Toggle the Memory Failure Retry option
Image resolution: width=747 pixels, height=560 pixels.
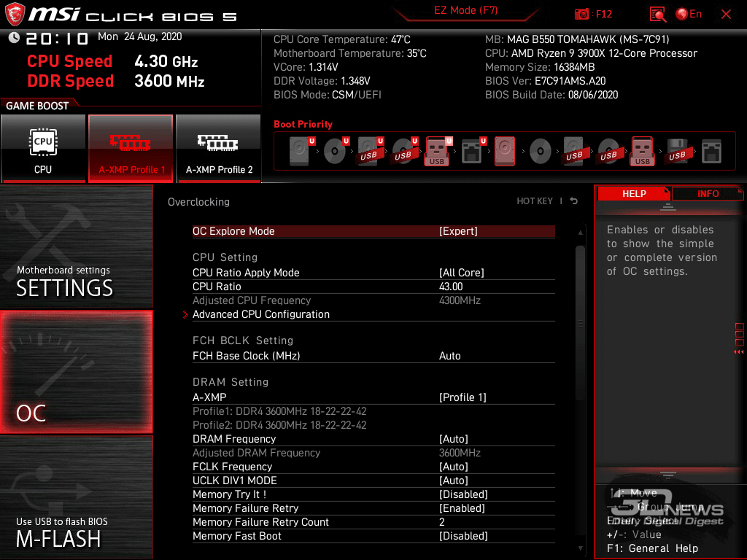(373, 508)
